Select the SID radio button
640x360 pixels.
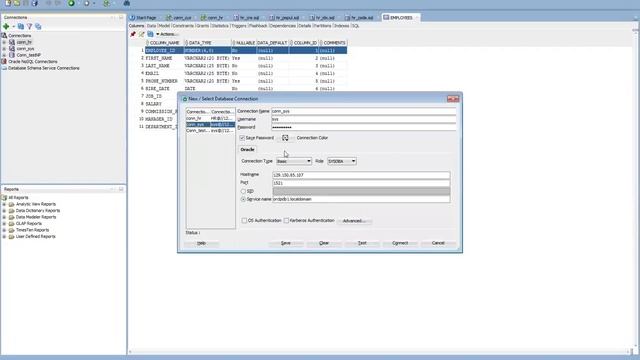(243, 191)
